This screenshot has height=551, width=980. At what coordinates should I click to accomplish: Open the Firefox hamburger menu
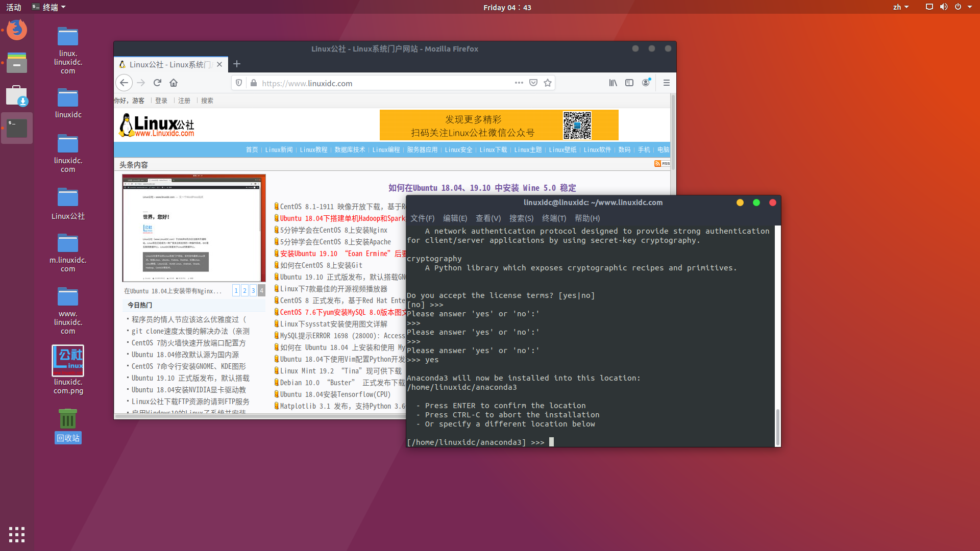click(x=666, y=83)
